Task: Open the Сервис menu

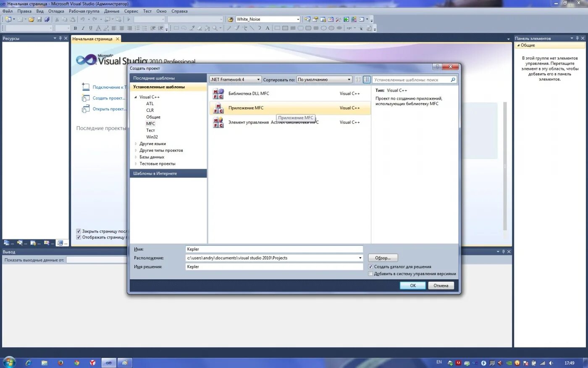Action: (x=131, y=11)
